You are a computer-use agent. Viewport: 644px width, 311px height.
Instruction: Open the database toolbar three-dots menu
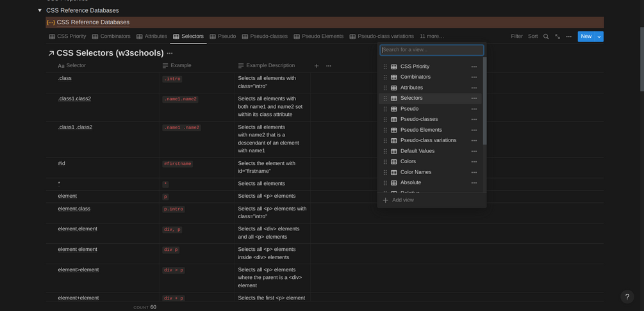(x=569, y=36)
